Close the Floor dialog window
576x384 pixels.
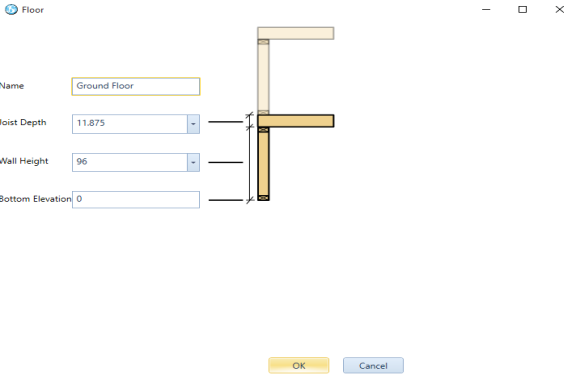(559, 10)
